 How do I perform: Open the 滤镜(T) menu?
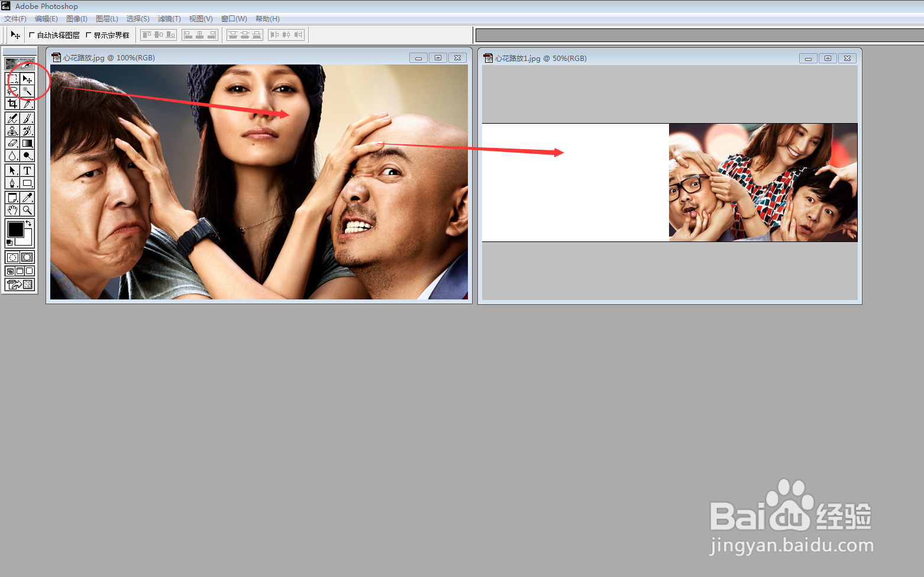(x=169, y=19)
